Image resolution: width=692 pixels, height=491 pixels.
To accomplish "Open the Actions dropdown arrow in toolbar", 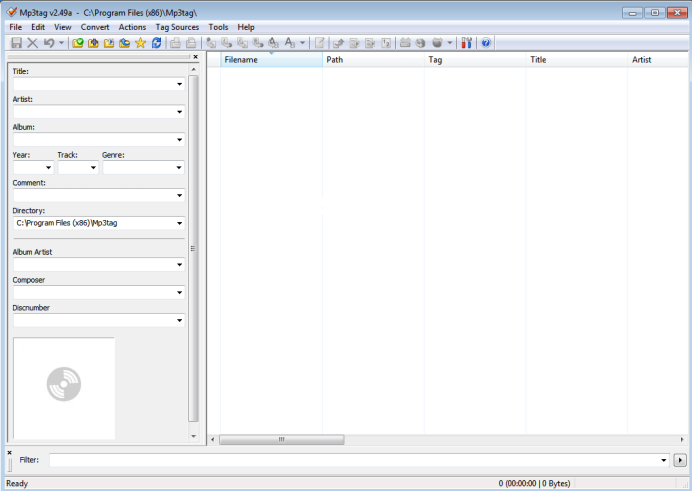I will coord(302,43).
